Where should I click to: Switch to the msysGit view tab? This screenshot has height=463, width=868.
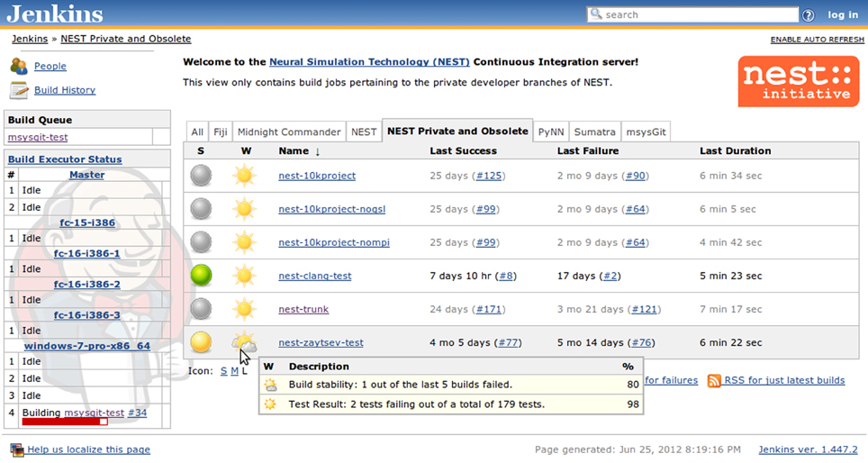(x=646, y=132)
